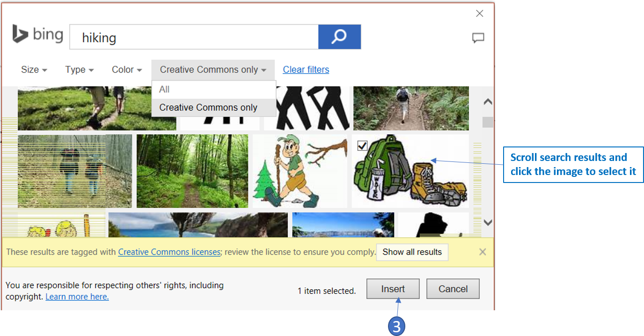This screenshot has height=336, width=644.
Task: Click the Bing logo
Action: click(x=38, y=35)
